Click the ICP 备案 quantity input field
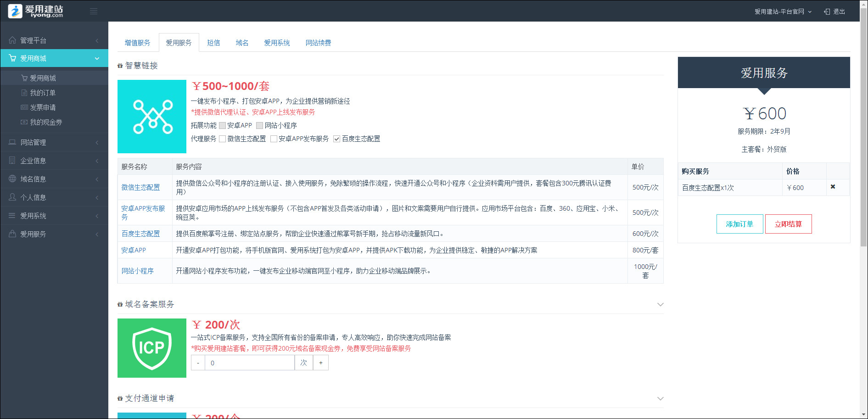The width and height of the screenshot is (868, 419). tap(250, 363)
